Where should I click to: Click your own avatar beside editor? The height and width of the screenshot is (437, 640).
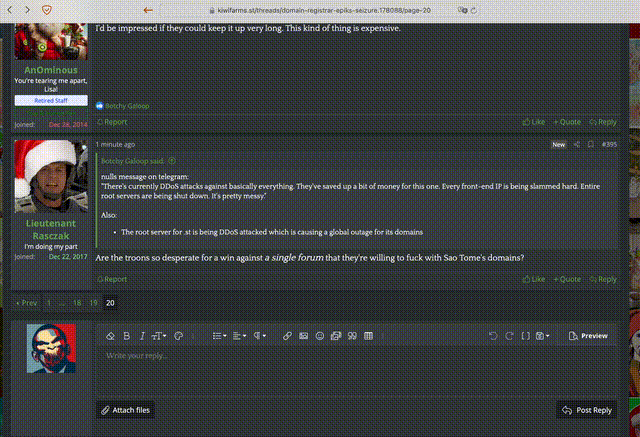pyautogui.click(x=51, y=348)
